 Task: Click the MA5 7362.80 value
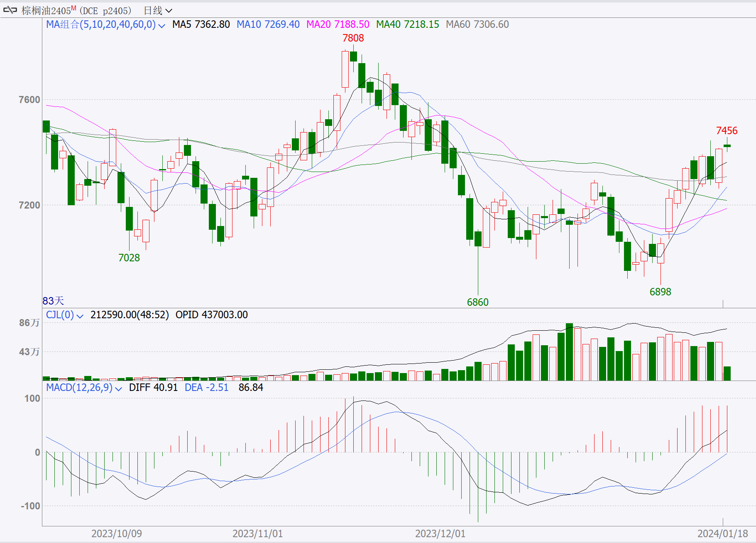click(x=201, y=25)
